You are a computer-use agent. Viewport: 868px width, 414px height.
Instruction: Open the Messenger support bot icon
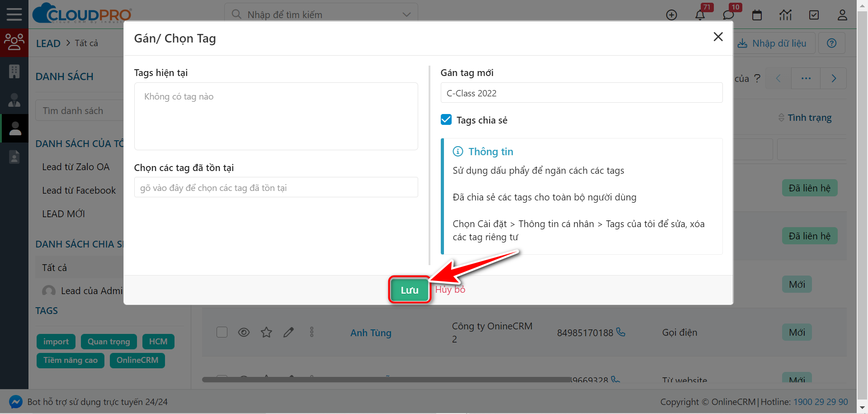pyautogui.click(x=15, y=402)
